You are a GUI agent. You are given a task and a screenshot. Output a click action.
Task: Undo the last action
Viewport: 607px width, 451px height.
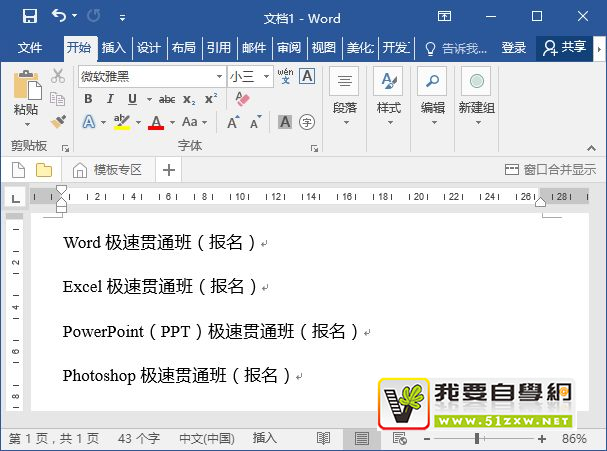point(59,16)
